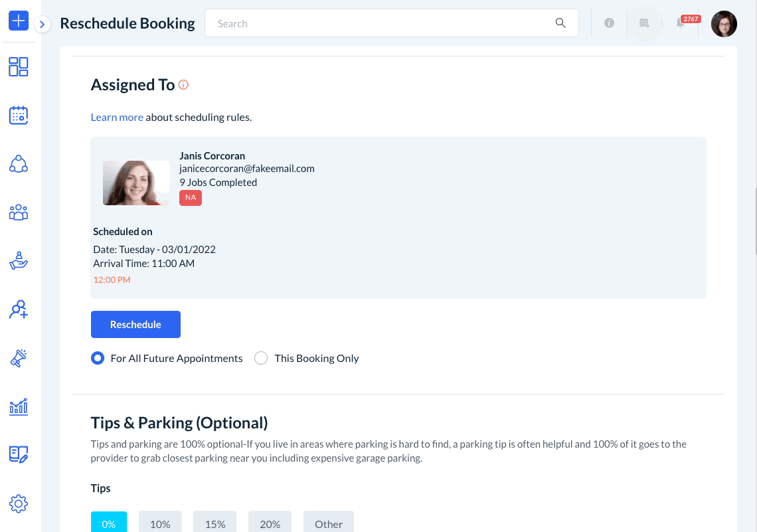Click the 12:00 PM orange time text
The height and width of the screenshot is (532, 757).
tap(112, 280)
